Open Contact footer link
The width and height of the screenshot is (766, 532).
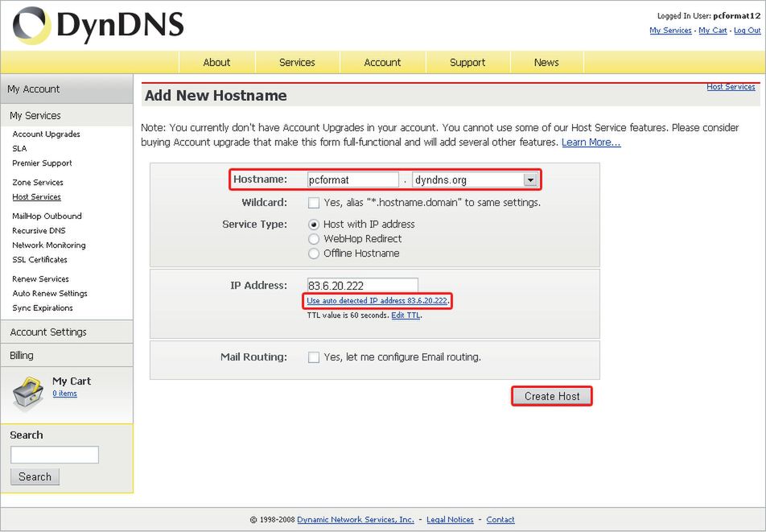pyautogui.click(x=500, y=520)
